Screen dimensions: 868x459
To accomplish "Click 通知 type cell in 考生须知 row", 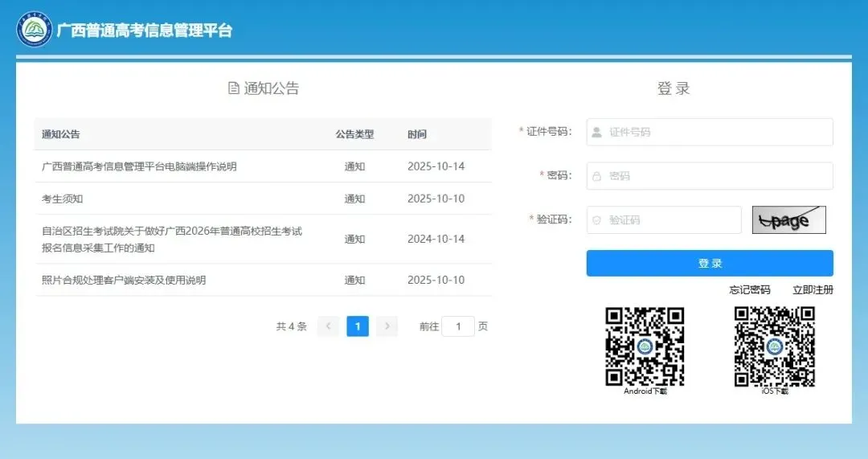I will coord(354,199).
